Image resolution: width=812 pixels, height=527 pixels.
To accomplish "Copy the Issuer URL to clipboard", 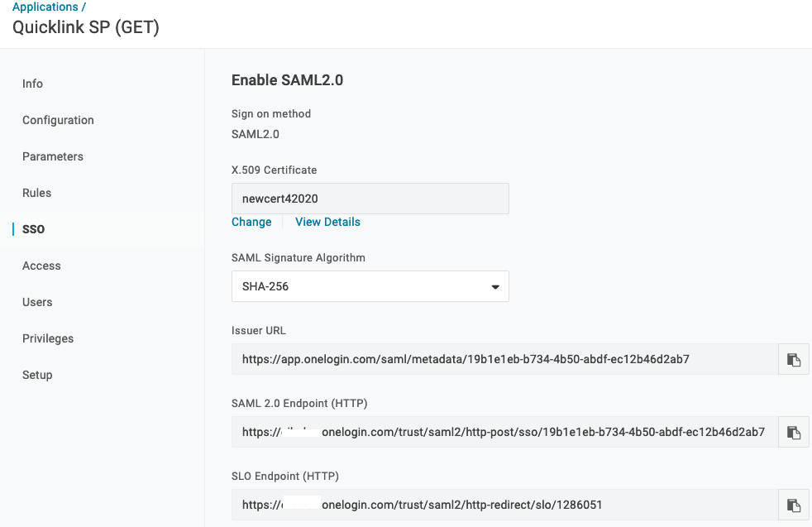I will (794, 360).
